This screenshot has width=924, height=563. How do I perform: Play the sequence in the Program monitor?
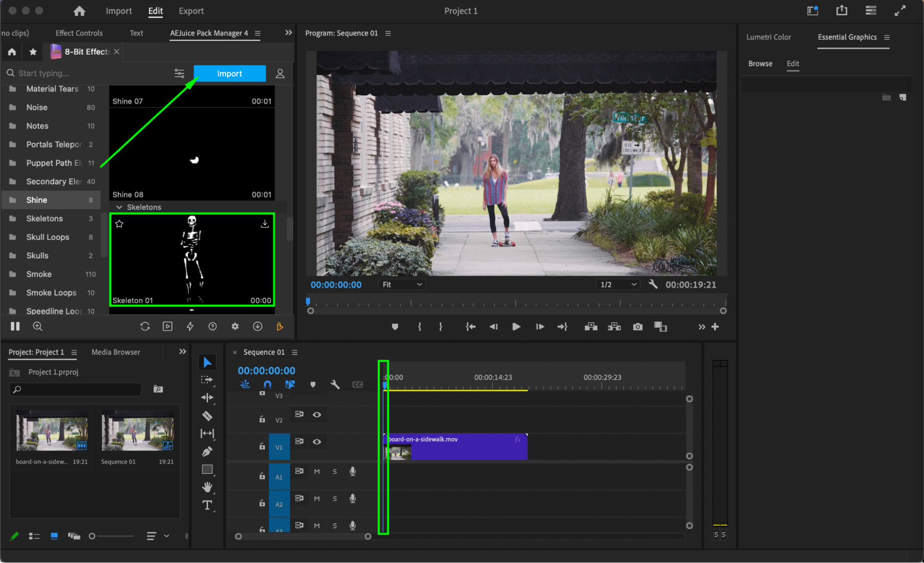tap(516, 327)
